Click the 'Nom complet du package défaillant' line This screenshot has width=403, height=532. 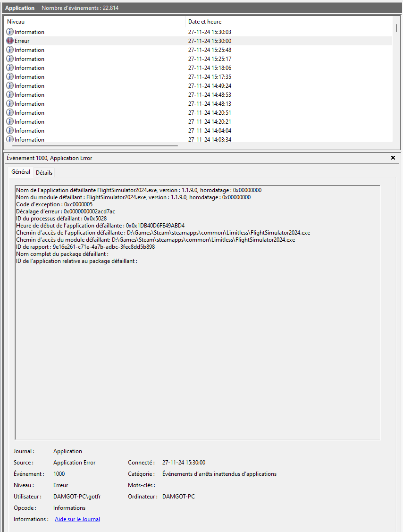point(62,254)
